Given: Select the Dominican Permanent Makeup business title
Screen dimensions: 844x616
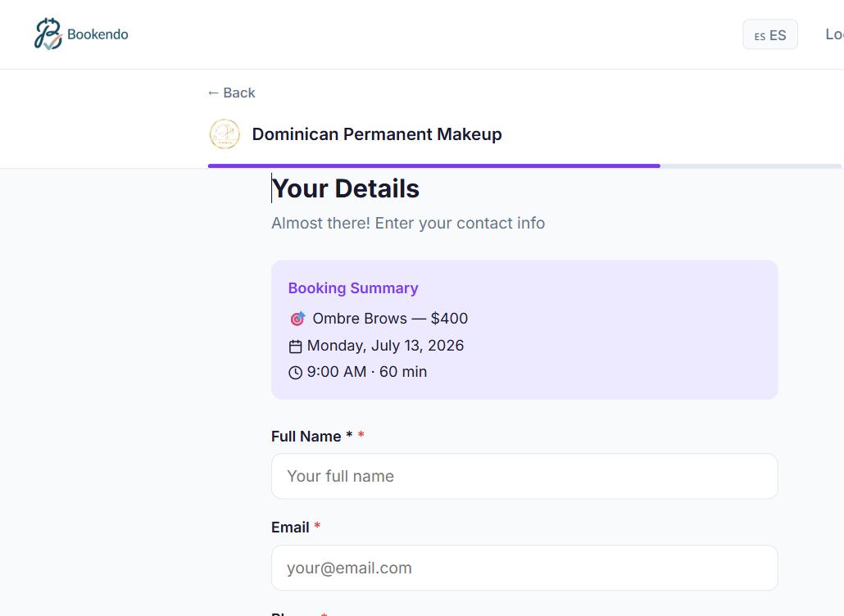Looking at the screenshot, I should click(x=377, y=134).
